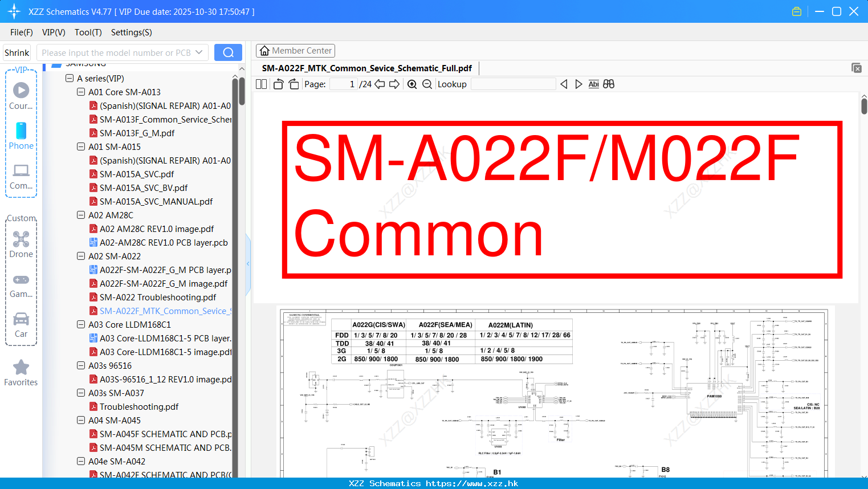Screen dimensions: 868x489
Task: Click the model number search field
Action: pyautogui.click(x=116, y=52)
